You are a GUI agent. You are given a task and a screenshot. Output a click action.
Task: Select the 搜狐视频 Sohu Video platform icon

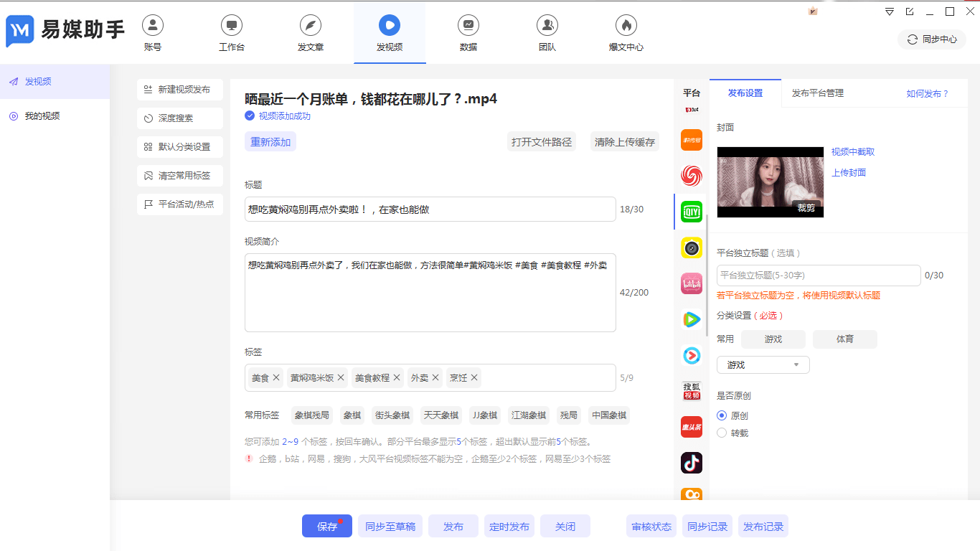(x=691, y=391)
